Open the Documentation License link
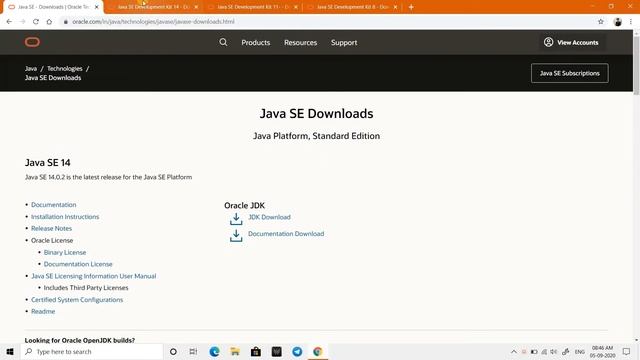This screenshot has height=360, width=640. [x=78, y=264]
